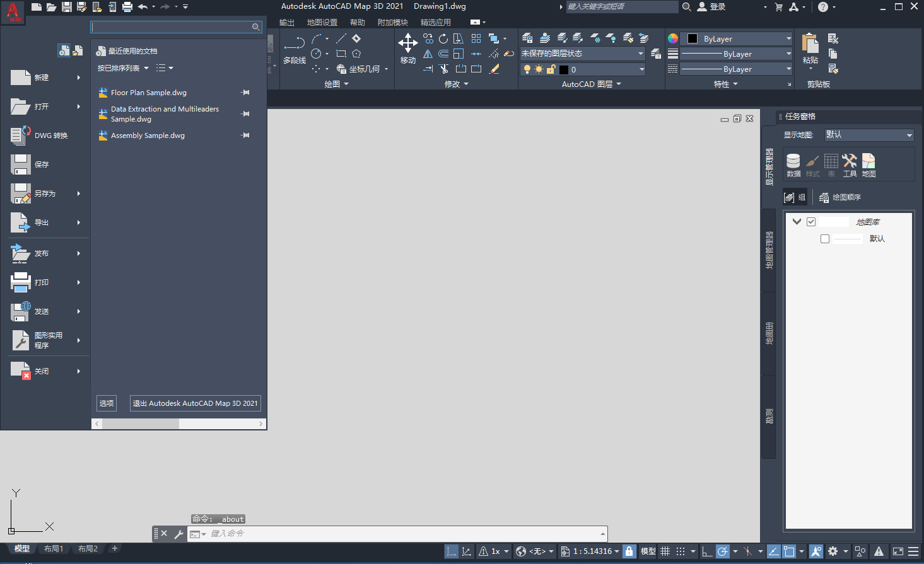Click the black layer color swatch beside 0
Viewport: 924px width, 564px height.
[x=564, y=69]
